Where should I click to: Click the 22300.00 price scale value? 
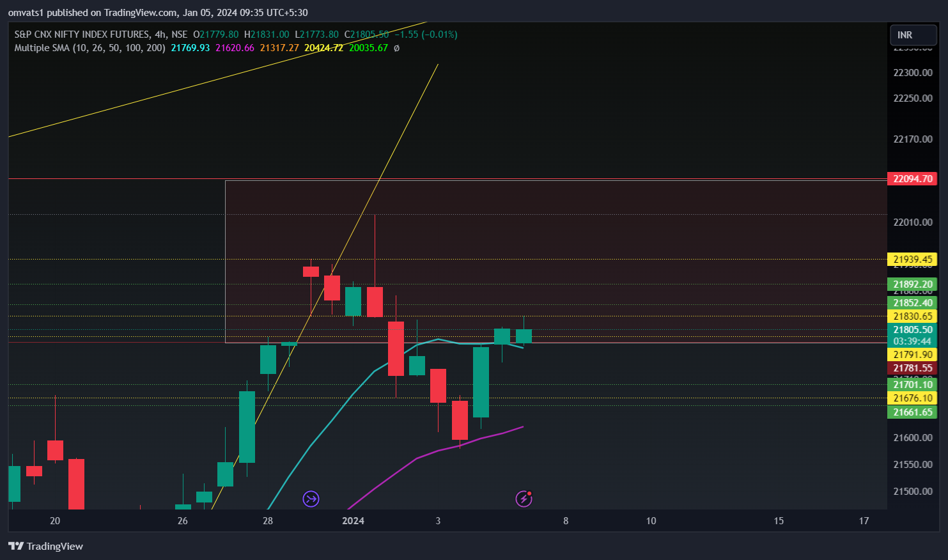(913, 73)
